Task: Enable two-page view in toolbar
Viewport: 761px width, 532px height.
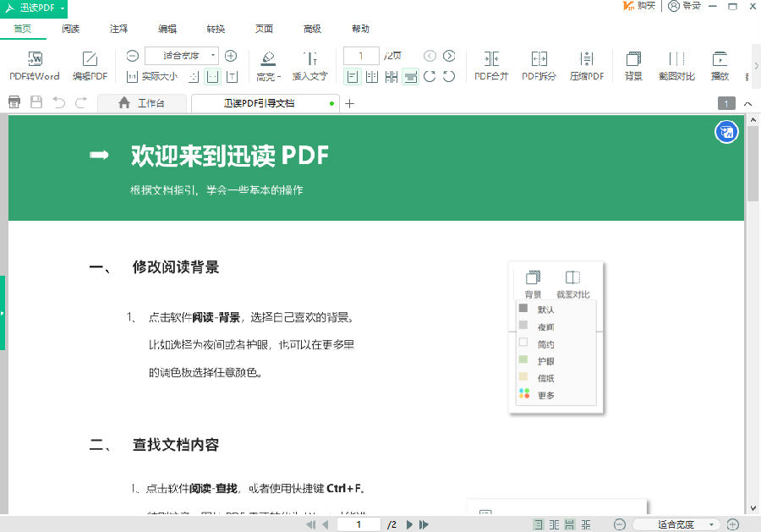Action: (372, 77)
